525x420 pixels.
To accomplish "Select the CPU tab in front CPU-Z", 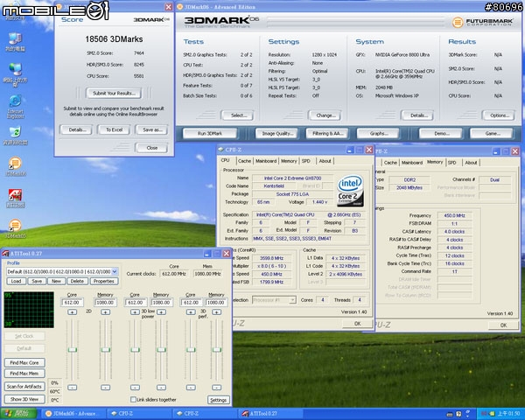I will (x=226, y=160).
